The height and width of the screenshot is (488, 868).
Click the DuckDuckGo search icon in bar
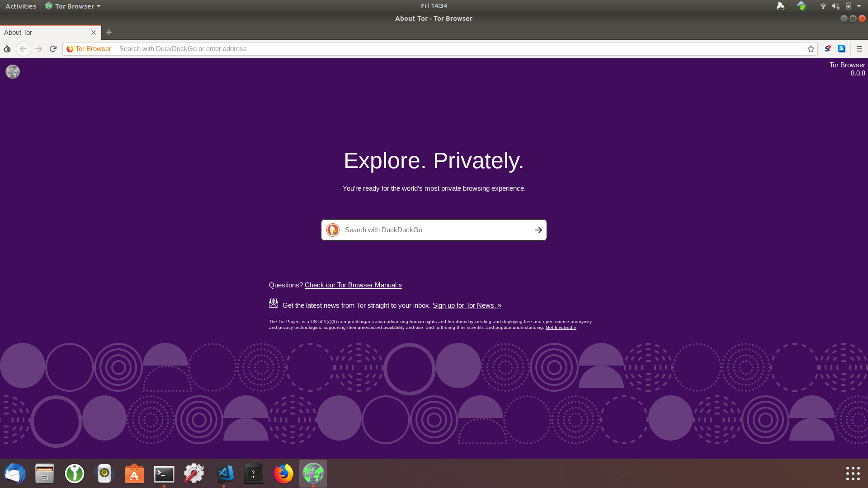(333, 230)
